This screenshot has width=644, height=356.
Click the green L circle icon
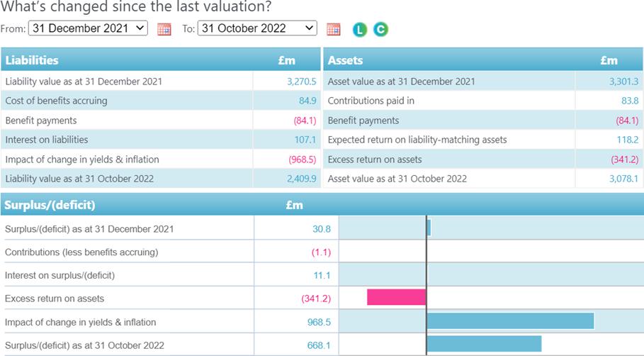point(361,29)
